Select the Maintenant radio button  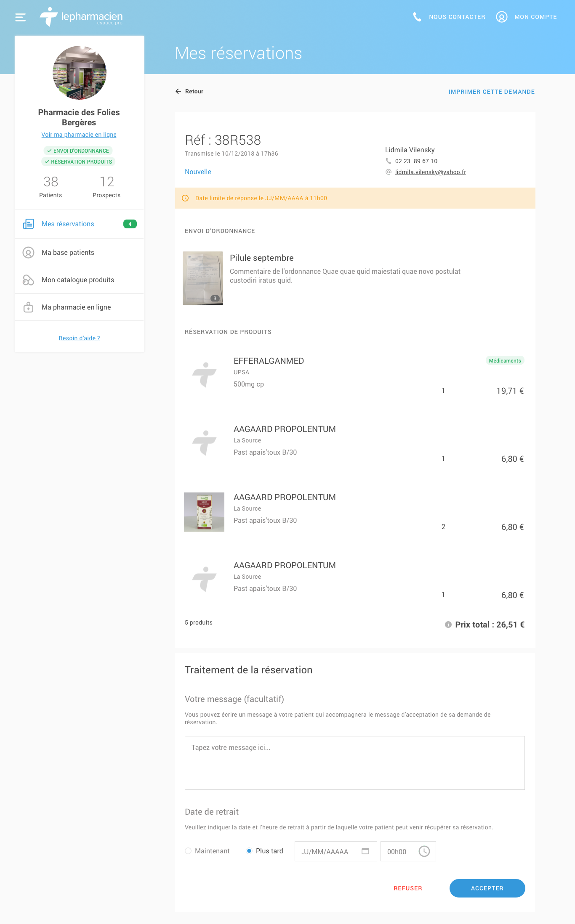click(188, 851)
